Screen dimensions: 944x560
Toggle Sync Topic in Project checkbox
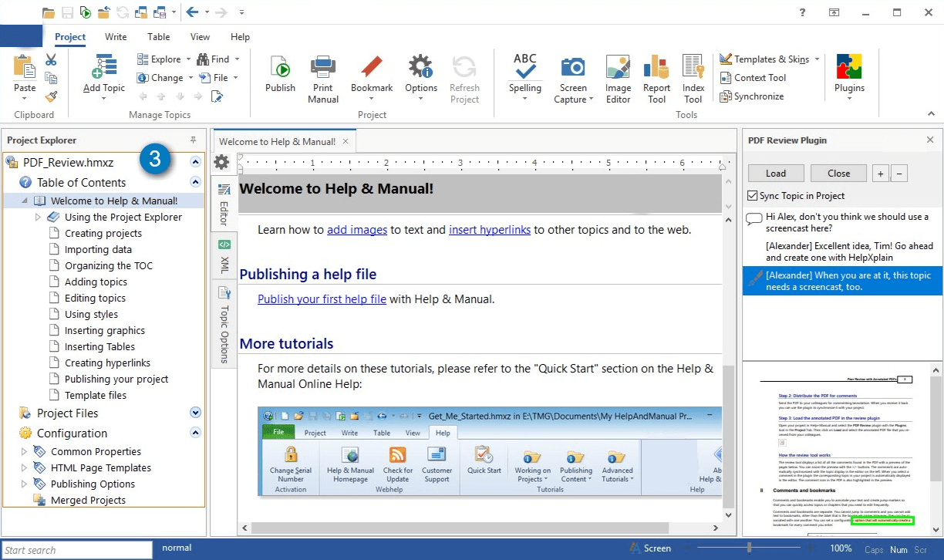[753, 196]
